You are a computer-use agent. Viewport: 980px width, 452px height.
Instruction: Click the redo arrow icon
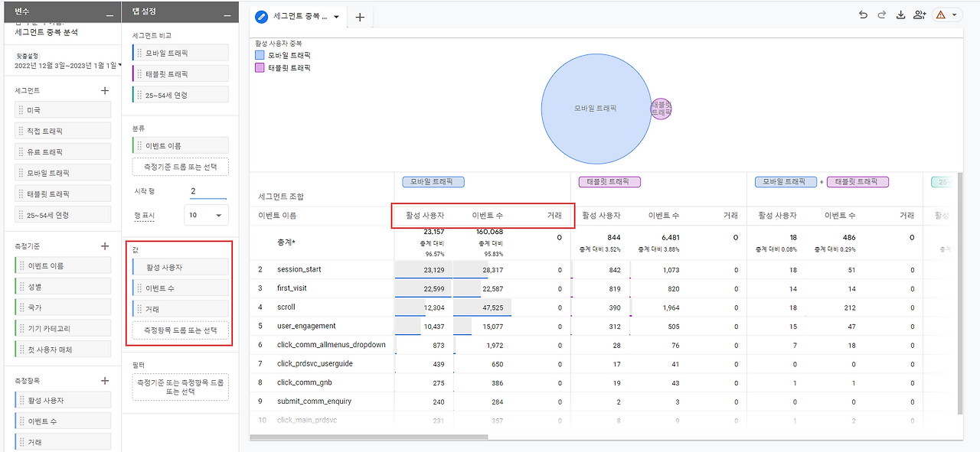tap(881, 15)
